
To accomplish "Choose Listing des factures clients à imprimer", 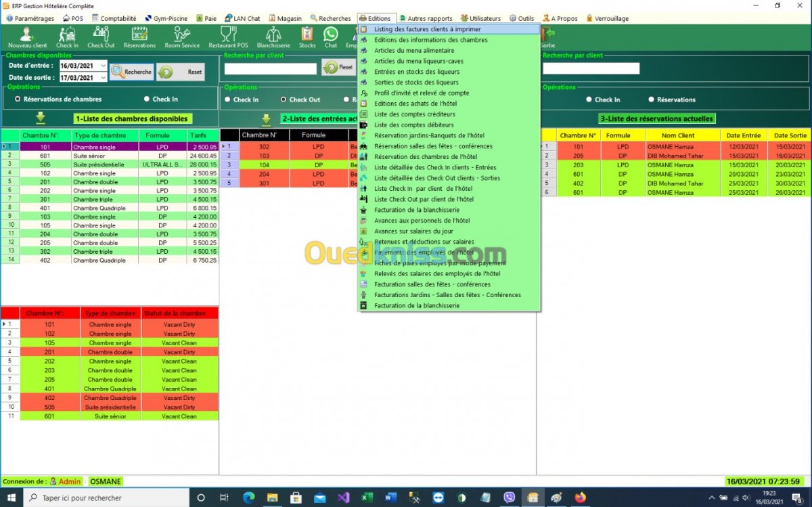I will click(x=449, y=29).
